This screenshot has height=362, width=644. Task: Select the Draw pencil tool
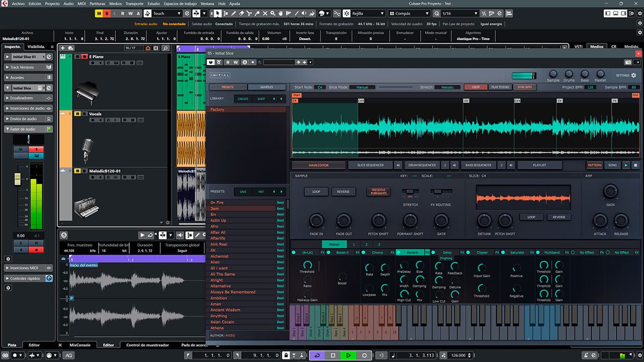pos(232,13)
